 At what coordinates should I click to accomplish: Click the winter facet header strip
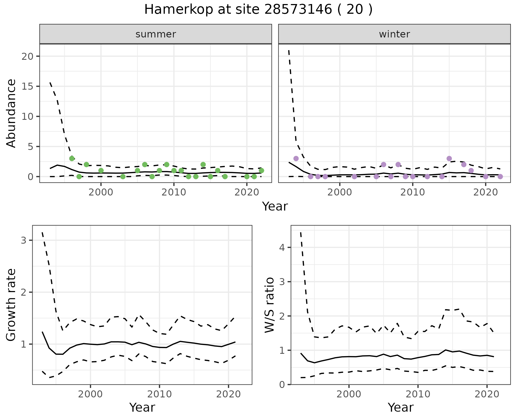click(394, 34)
